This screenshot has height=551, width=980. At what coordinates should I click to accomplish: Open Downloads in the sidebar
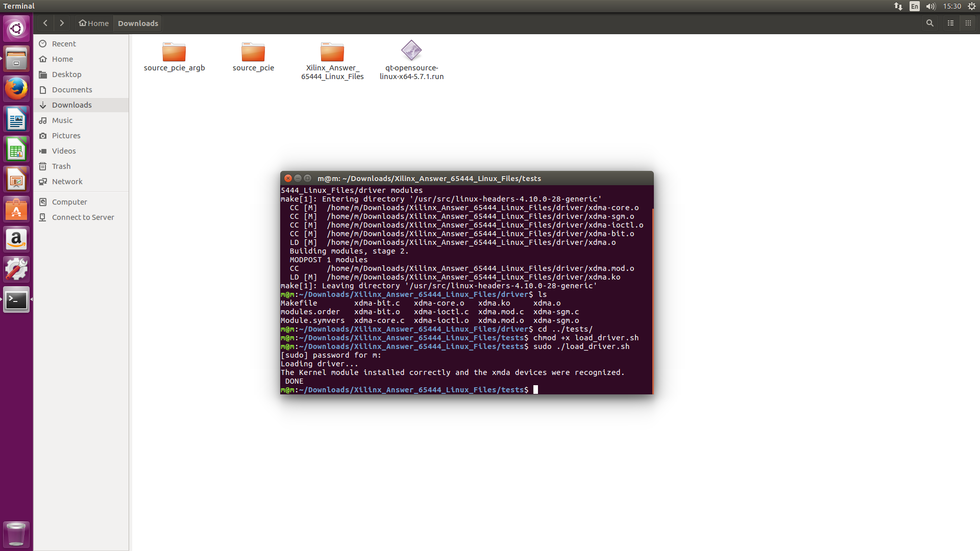(x=81, y=105)
